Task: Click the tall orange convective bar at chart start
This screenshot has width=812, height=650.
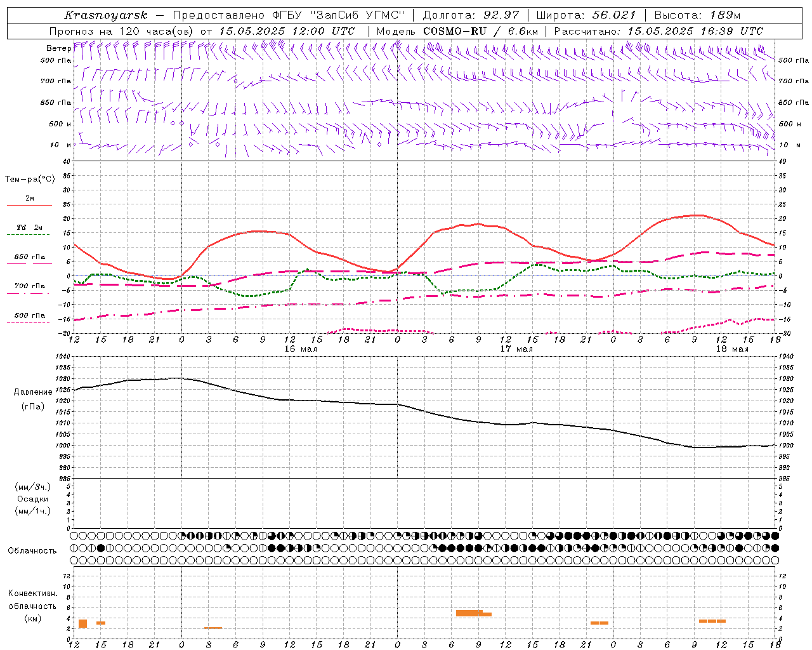Action: [82, 623]
